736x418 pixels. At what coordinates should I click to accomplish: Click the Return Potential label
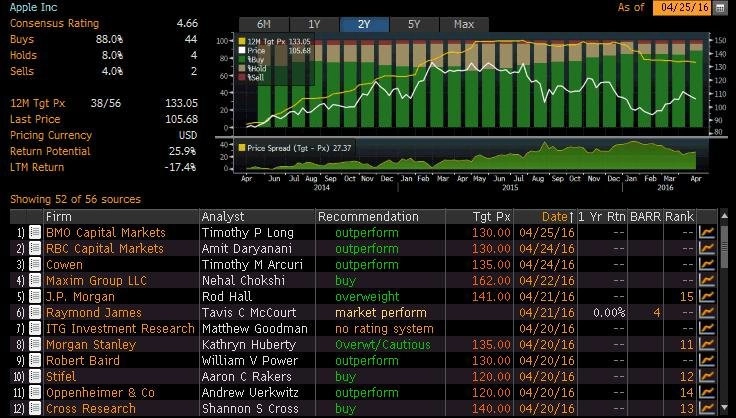[x=50, y=151]
